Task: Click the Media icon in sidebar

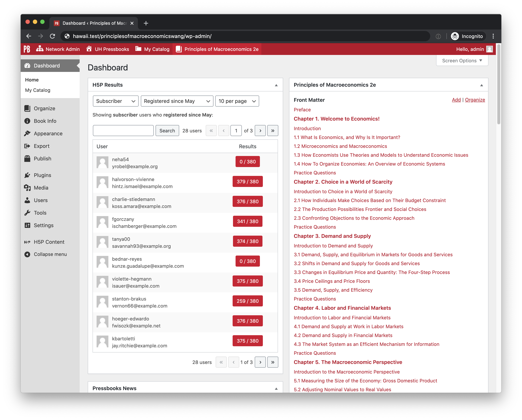Action: pos(27,188)
